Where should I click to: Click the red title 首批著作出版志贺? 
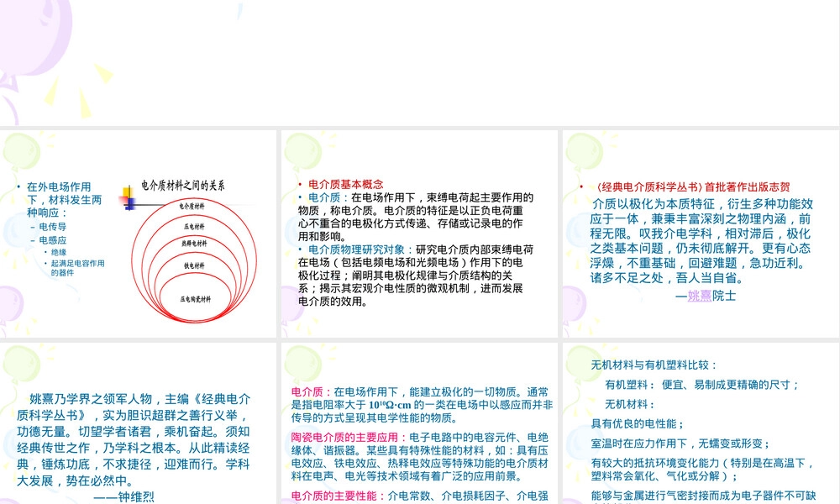point(747,187)
